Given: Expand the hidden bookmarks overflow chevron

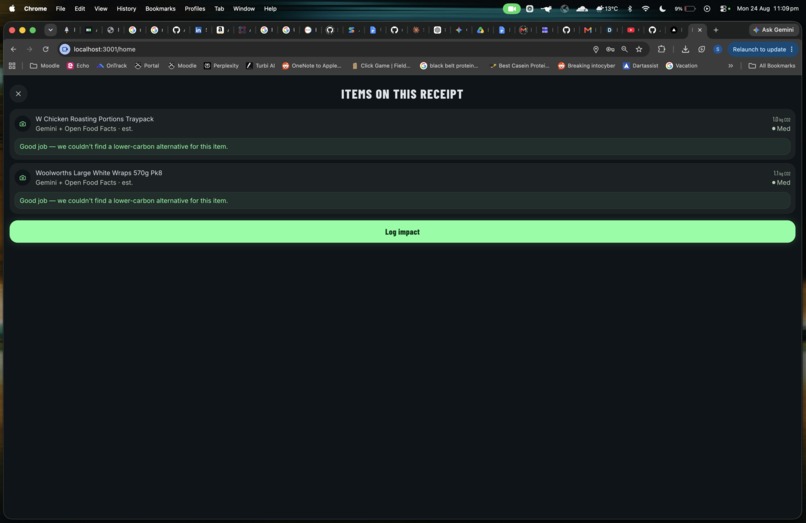Looking at the screenshot, I should pyautogui.click(x=730, y=66).
